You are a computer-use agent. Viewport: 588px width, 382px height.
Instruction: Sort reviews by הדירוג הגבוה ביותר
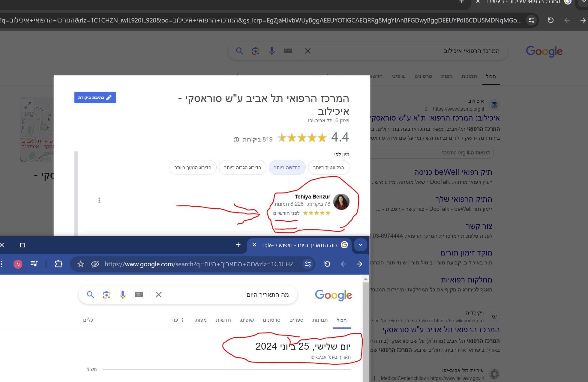tap(242, 167)
